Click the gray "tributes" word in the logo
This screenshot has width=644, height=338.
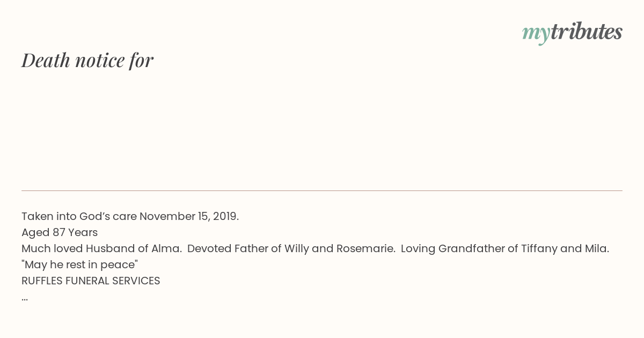[x=586, y=32]
